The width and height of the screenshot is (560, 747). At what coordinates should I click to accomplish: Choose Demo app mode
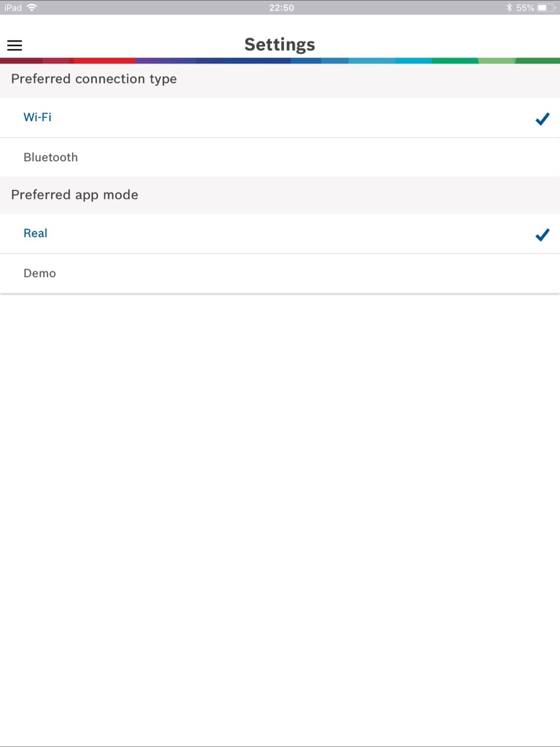(x=280, y=273)
